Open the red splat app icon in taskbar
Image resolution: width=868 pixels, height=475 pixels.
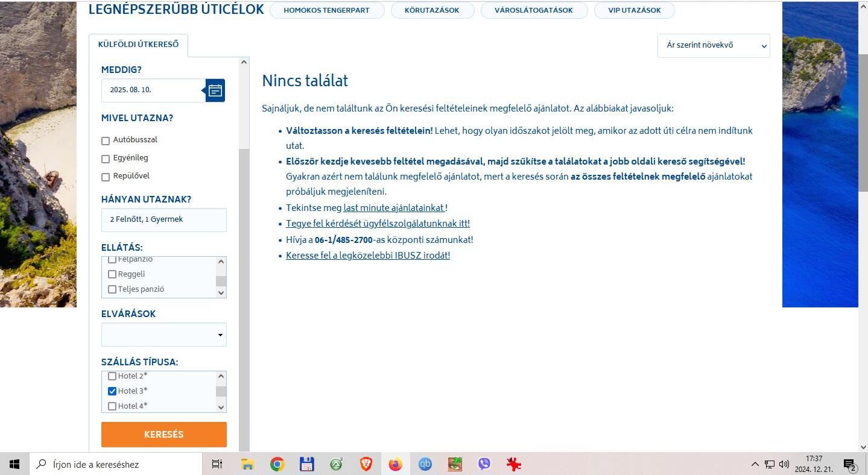click(514, 464)
